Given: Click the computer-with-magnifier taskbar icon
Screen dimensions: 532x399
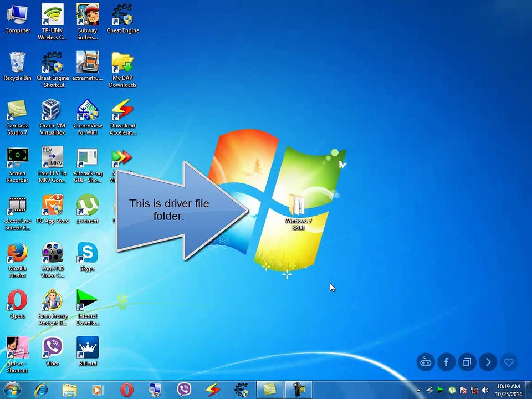Looking at the screenshot, I should [155, 390].
